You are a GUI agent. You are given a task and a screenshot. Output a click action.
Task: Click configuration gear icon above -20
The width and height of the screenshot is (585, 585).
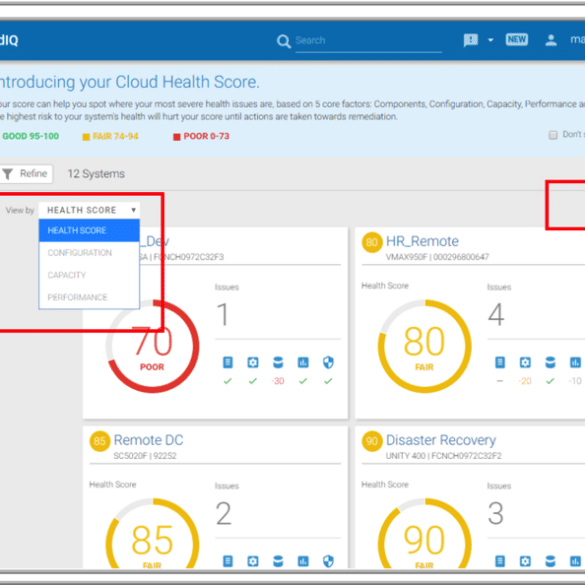click(525, 362)
